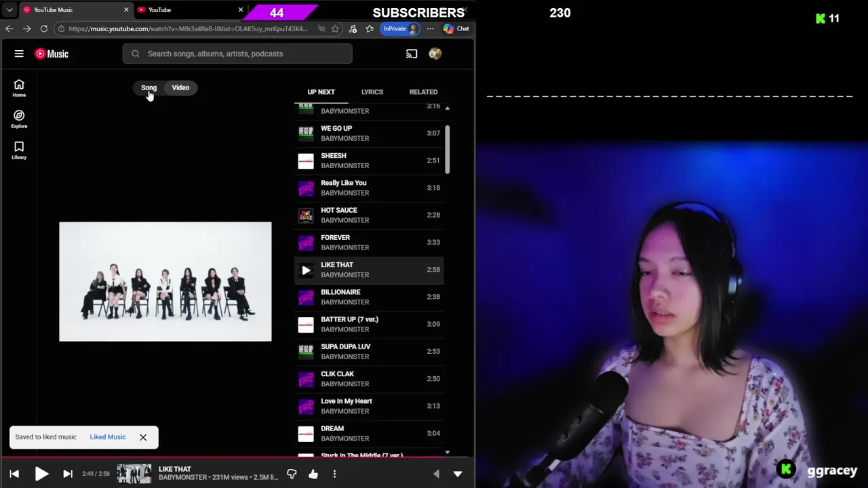Viewport: 868px width, 488px height.
Task: Skip to previous track
Action: pos(14,474)
